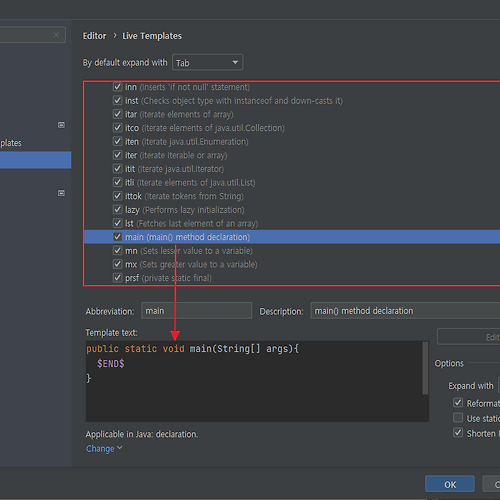Focus the Abbreviation input field
Screen dimensions: 500x500
coord(196,311)
